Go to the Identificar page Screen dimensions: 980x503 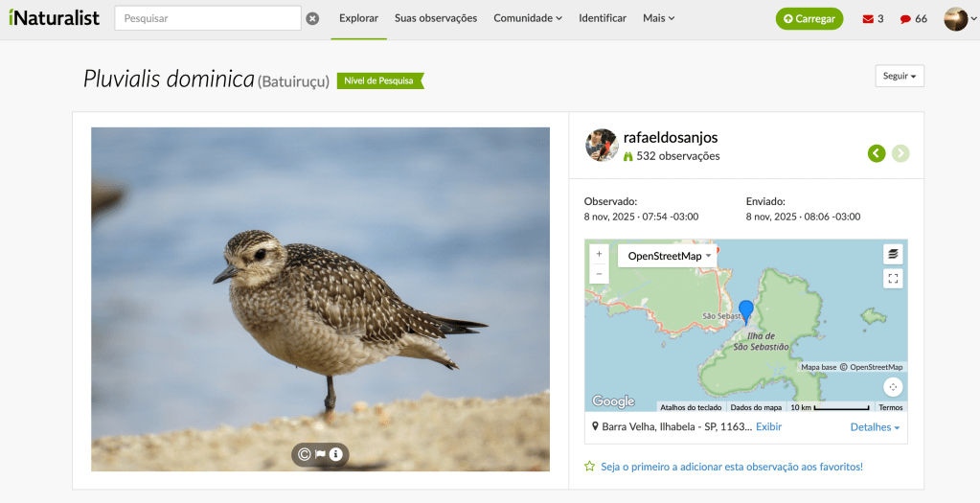tap(603, 18)
